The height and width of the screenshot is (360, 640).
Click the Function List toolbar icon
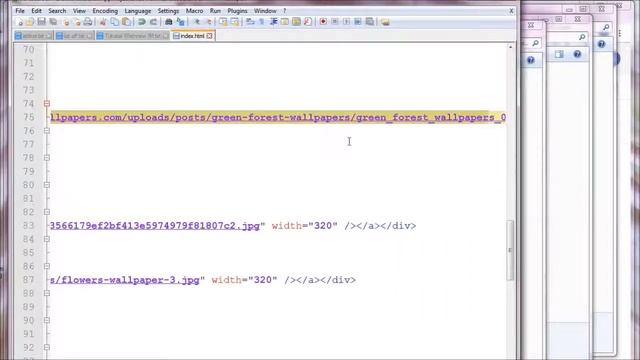click(308, 22)
